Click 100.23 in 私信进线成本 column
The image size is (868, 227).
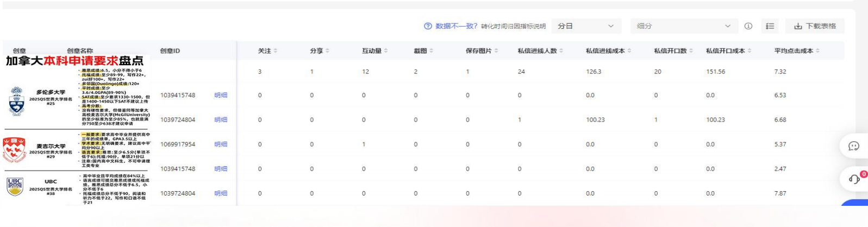(x=595, y=119)
